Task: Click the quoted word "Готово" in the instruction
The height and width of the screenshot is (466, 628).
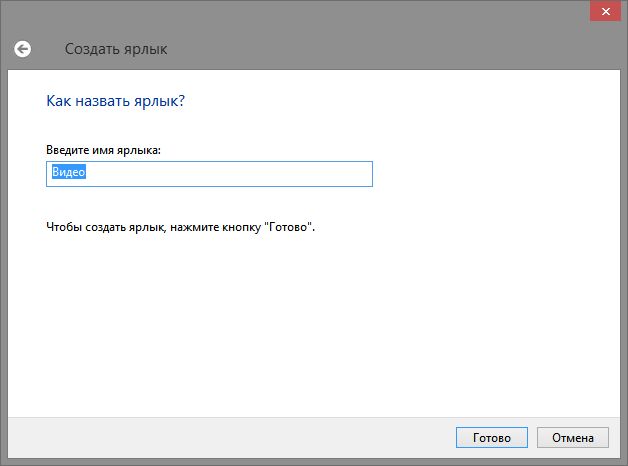Action: tap(289, 227)
